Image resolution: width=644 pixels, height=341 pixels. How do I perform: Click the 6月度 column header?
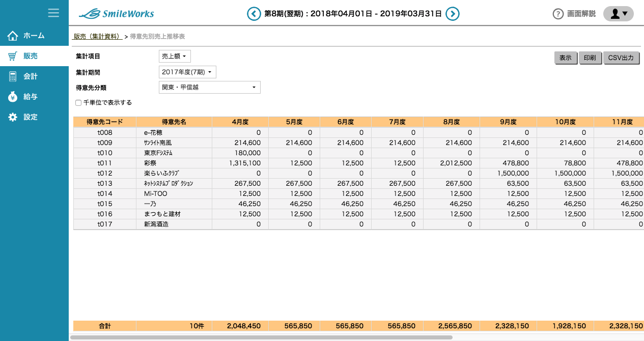click(345, 122)
